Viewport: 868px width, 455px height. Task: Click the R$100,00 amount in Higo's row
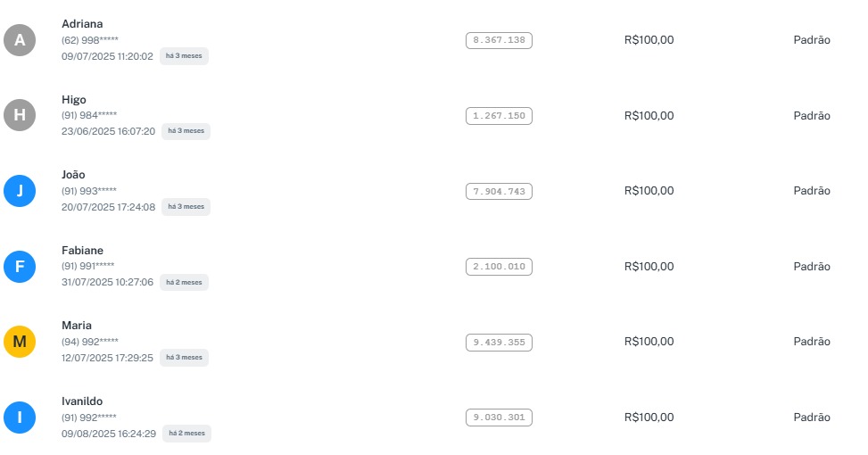tap(649, 115)
